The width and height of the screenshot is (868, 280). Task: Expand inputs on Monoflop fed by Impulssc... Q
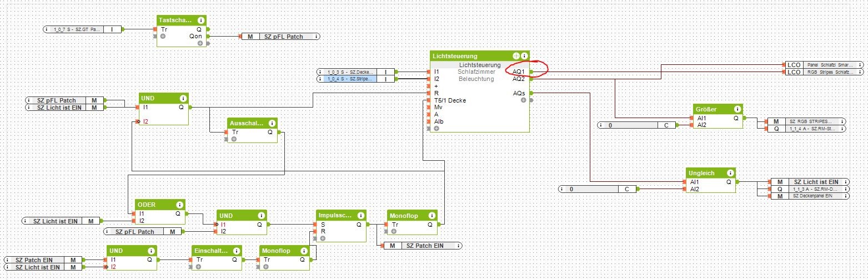click(394, 231)
